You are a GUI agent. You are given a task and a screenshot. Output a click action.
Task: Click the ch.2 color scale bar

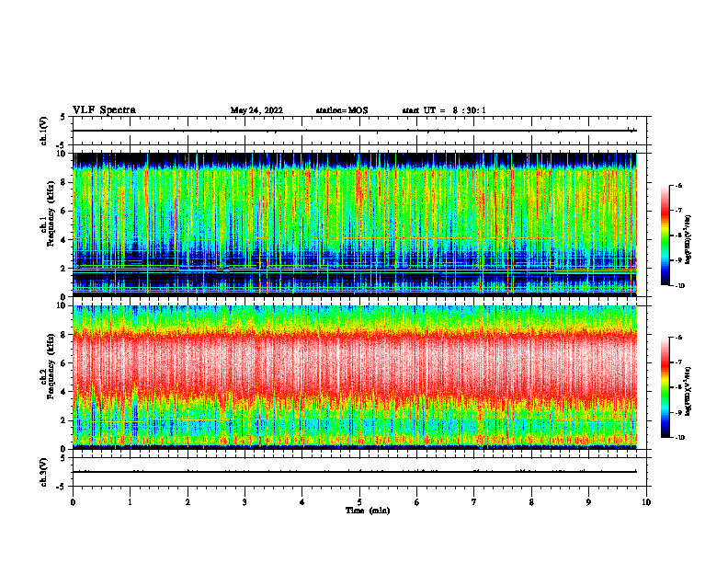click(x=665, y=387)
